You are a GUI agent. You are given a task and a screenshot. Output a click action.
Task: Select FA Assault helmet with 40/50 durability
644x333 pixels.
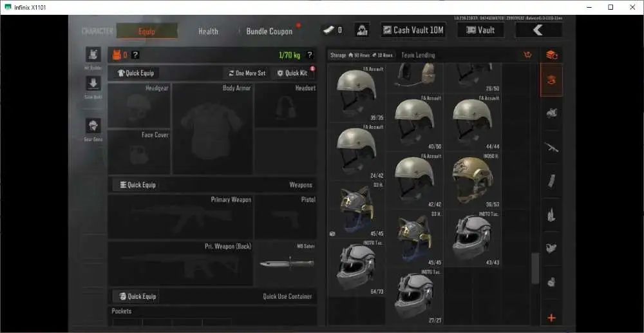[x=414, y=122]
